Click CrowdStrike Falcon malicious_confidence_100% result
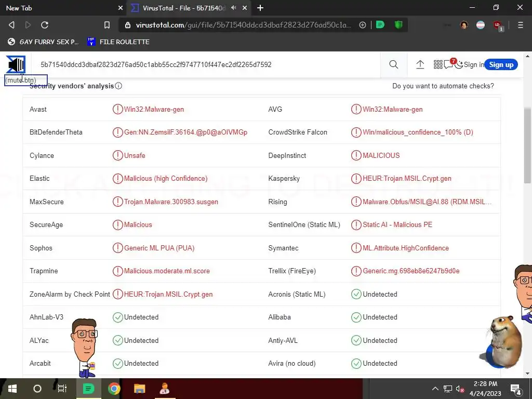532x399 pixels. [x=418, y=132]
